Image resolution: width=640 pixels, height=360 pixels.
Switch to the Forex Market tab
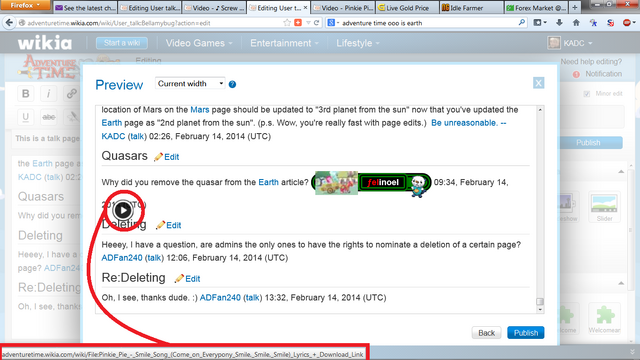click(536, 8)
